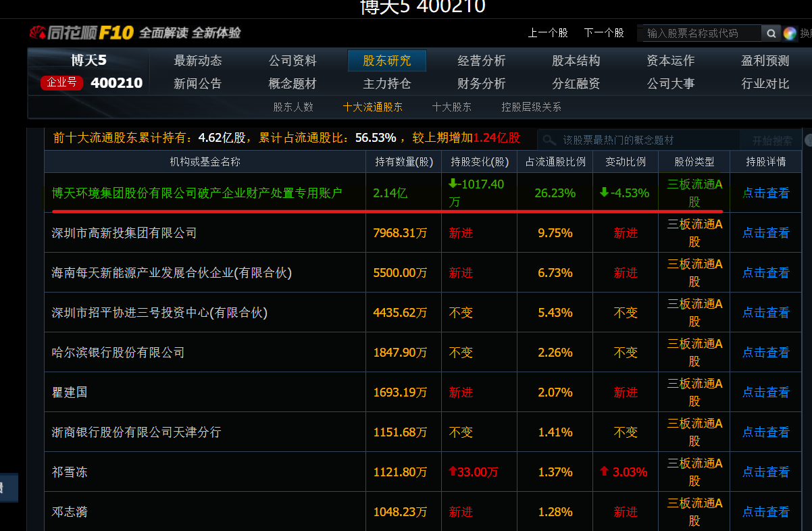This screenshot has width=812, height=531.
Task: Open the 新闻公告 tab
Action: (198, 84)
